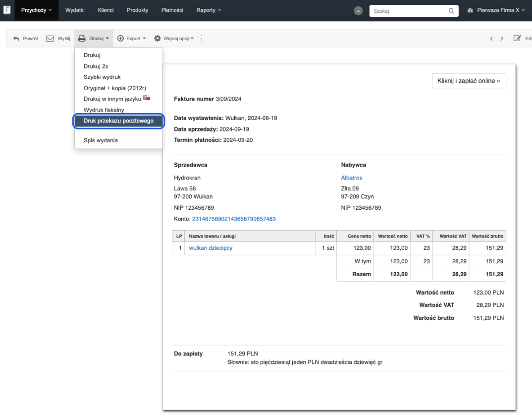
Task: Click the help question mark icon
Action: [x=201, y=39]
